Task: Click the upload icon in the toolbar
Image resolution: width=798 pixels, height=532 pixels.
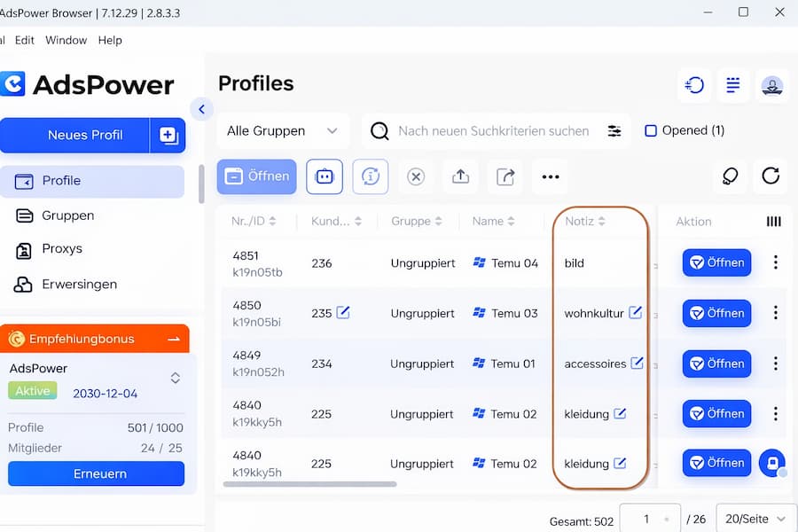Action: point(460,176)
